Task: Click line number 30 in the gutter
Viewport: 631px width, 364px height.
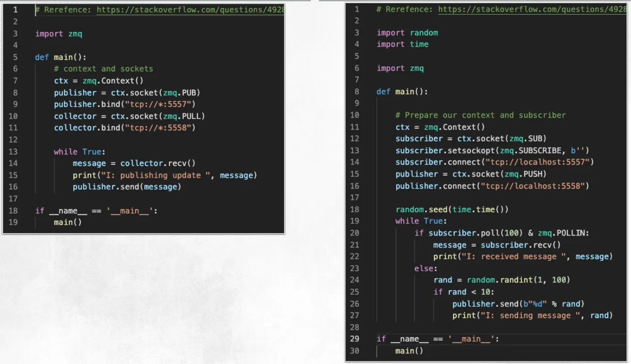Action: (355, 351)
